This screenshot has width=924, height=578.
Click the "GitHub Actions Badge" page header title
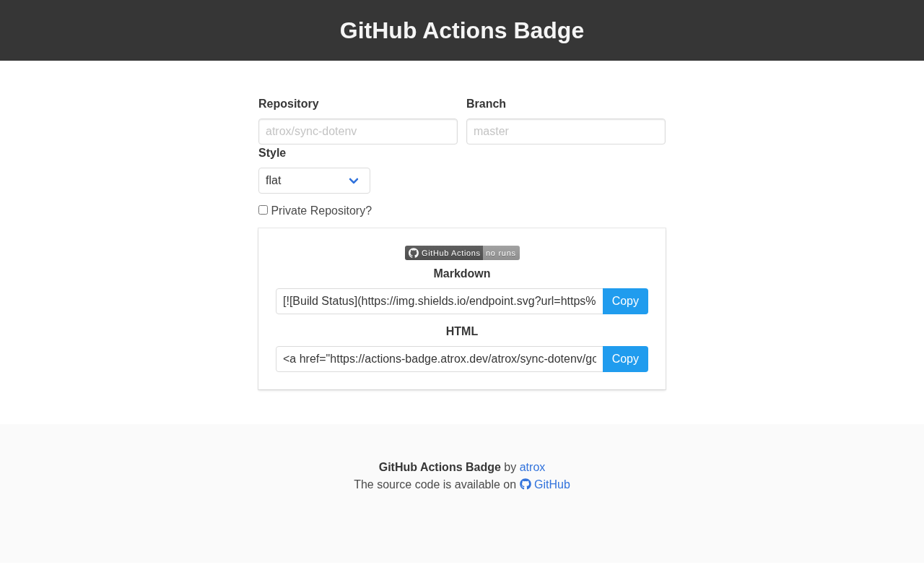click(x=462, y=30)
